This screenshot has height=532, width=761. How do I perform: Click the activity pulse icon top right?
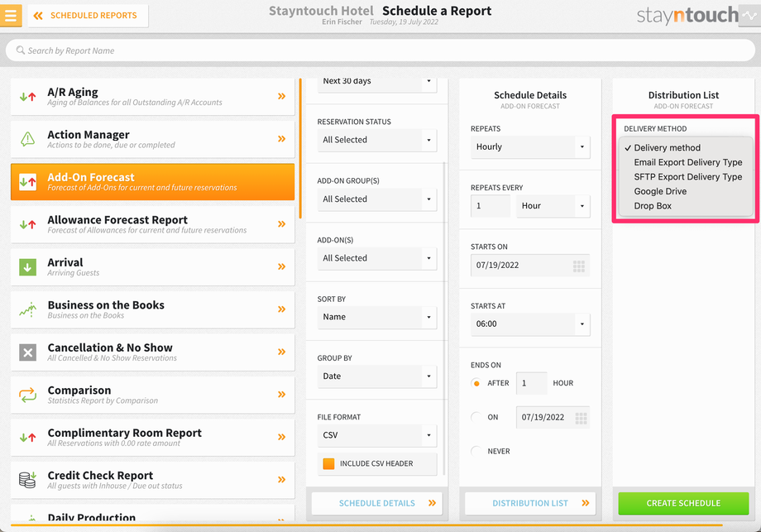click(x=749, y=16)
